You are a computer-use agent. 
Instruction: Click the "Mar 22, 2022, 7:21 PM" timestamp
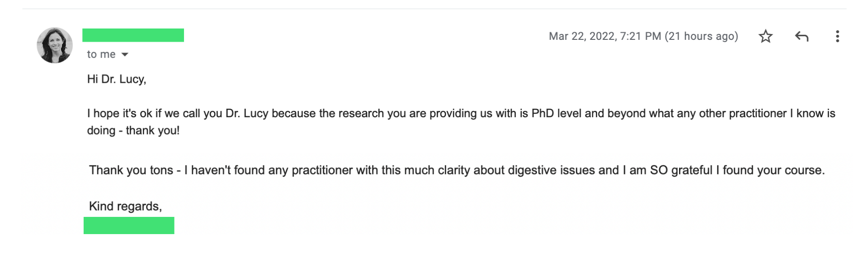605,36
